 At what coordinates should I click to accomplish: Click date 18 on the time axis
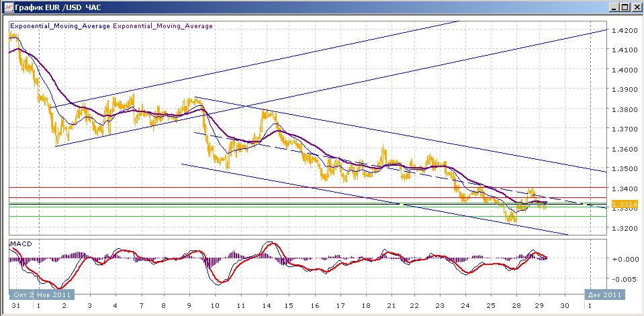tap(365, 306)
